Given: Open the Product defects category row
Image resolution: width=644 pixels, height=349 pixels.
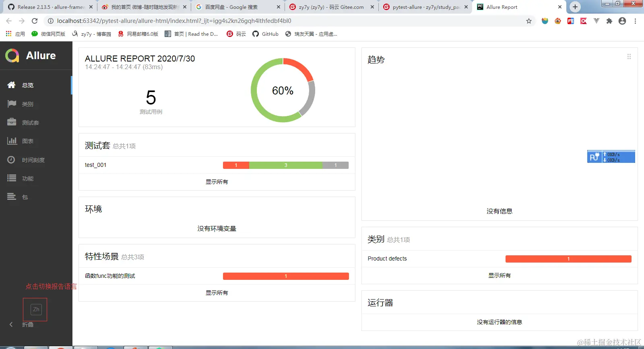Looking at the screenshot, I should (500, 259).
